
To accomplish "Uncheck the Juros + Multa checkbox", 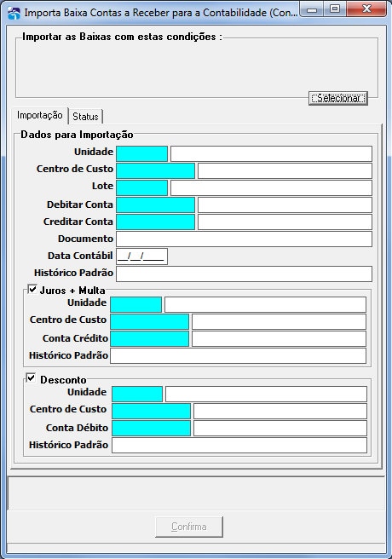I will point(32,289).
